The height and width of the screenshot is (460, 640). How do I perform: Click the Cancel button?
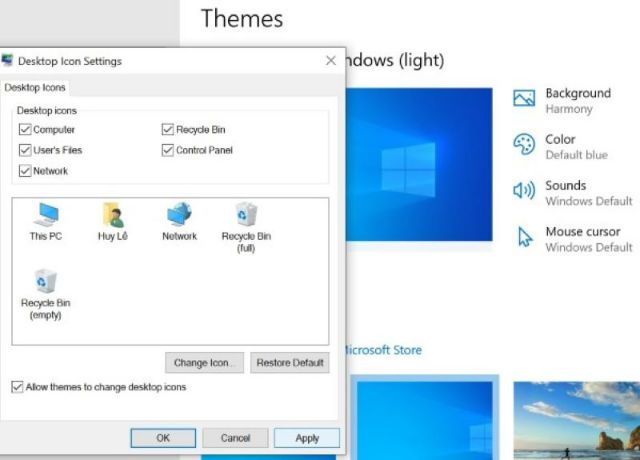pyautogui.click(x=236, y=438)
